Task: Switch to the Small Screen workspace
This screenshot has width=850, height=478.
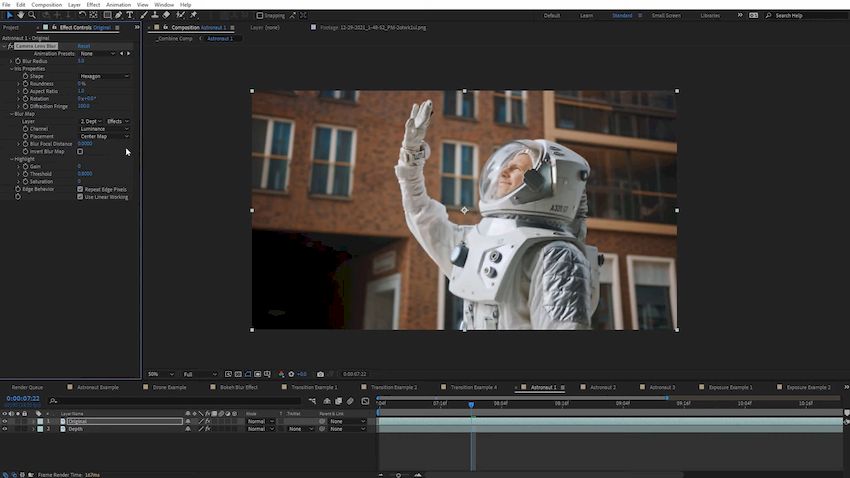Action: [x=667, y=15]
